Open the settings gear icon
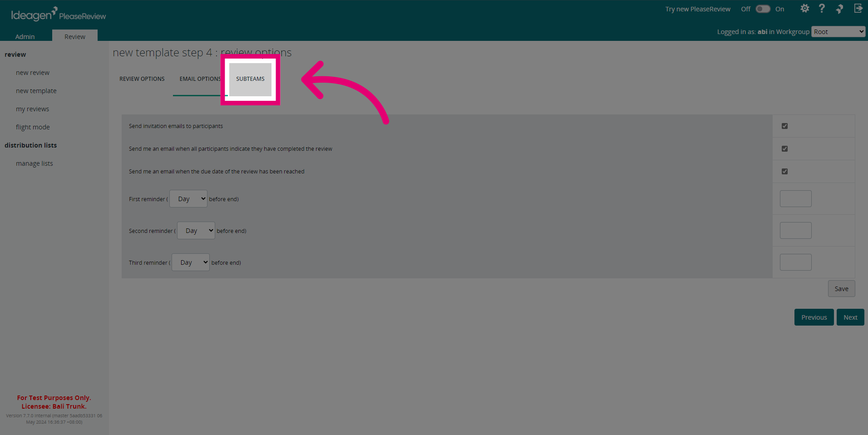 [x=804, y=9]
